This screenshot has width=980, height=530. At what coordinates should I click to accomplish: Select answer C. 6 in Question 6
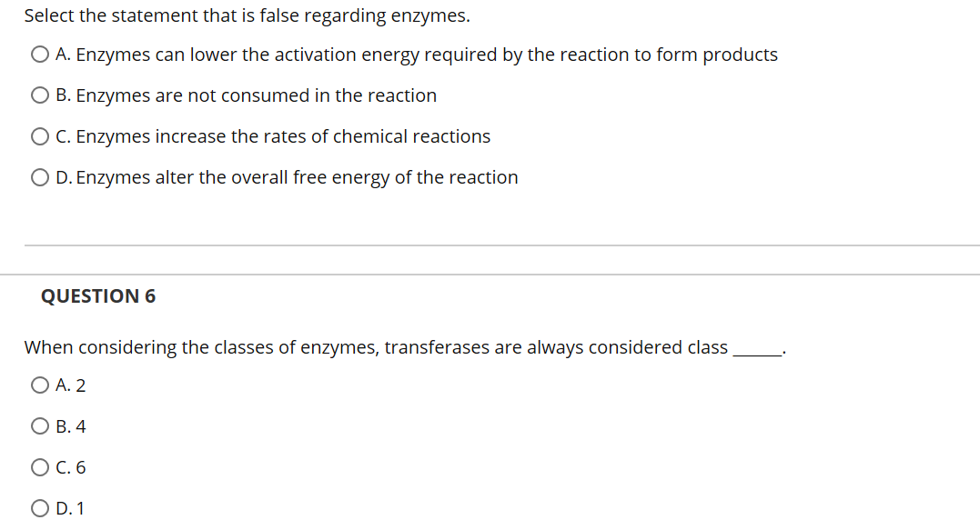(x=39, y=466)
